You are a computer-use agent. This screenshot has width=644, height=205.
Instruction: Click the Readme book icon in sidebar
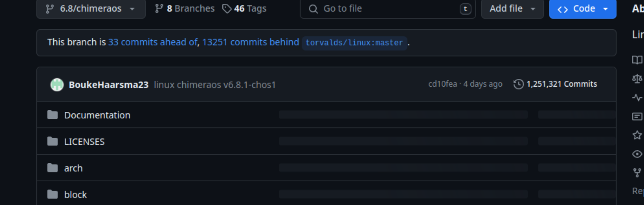[x=637, y=60]
